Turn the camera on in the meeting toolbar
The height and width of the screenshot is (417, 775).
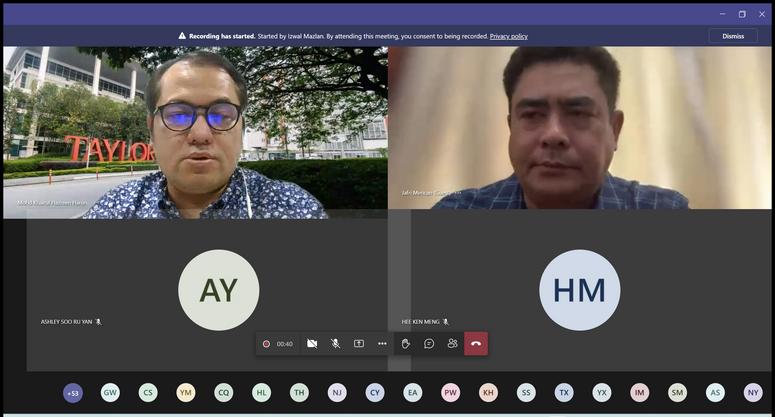coord(312,343)
